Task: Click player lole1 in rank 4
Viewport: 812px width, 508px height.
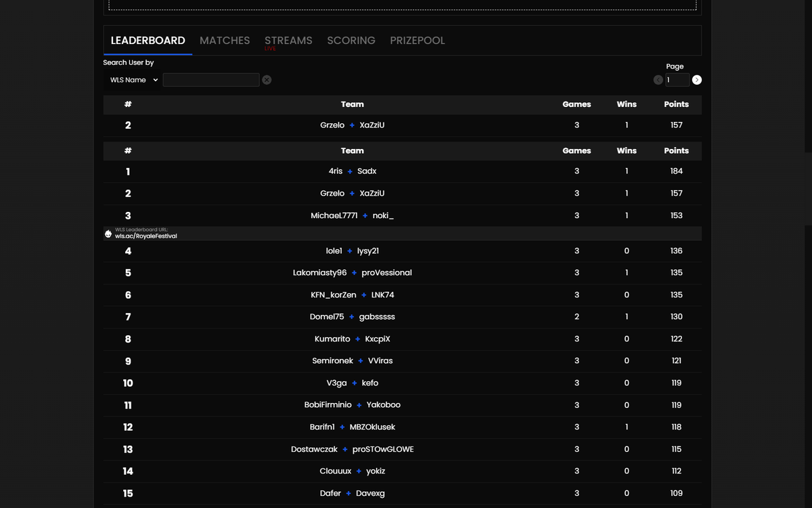Action: [x=334, y=251]
